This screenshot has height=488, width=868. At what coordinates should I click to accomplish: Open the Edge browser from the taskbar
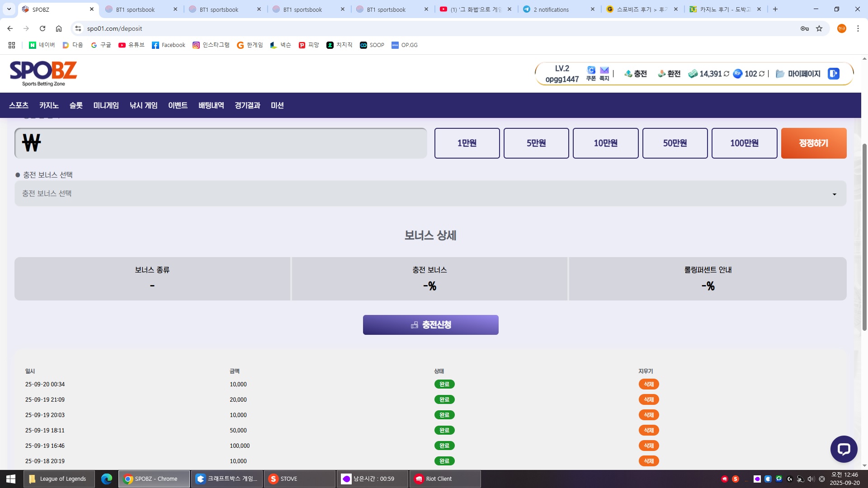(x=107, y=479)
